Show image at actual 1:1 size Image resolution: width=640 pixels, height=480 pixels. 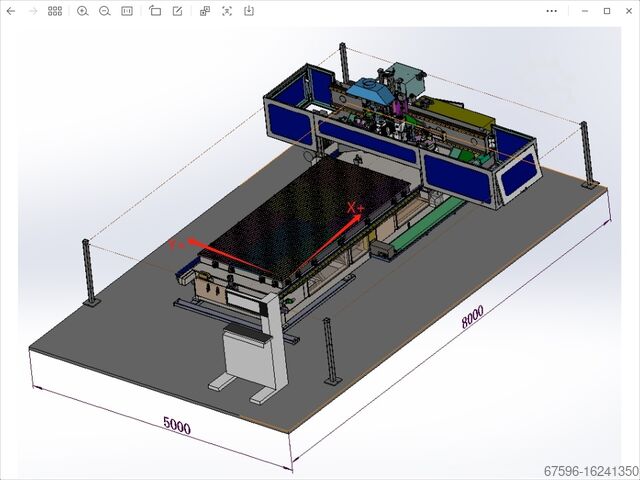127,11
